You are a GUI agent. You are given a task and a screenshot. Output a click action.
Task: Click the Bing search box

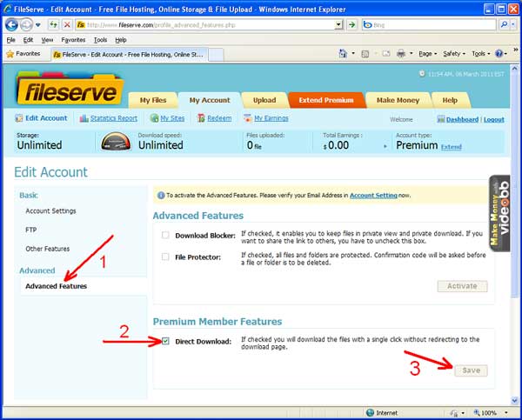429,24
